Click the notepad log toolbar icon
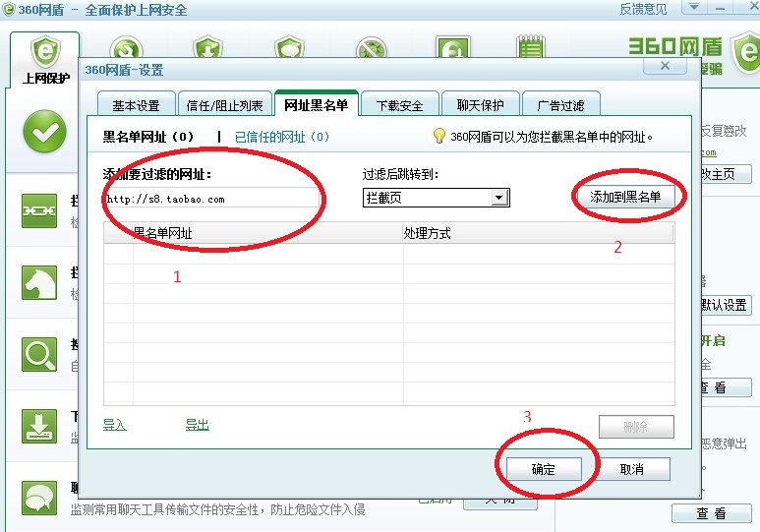Image resolution: width=760 pixels, height=532 pixels. tap(531, 47)
